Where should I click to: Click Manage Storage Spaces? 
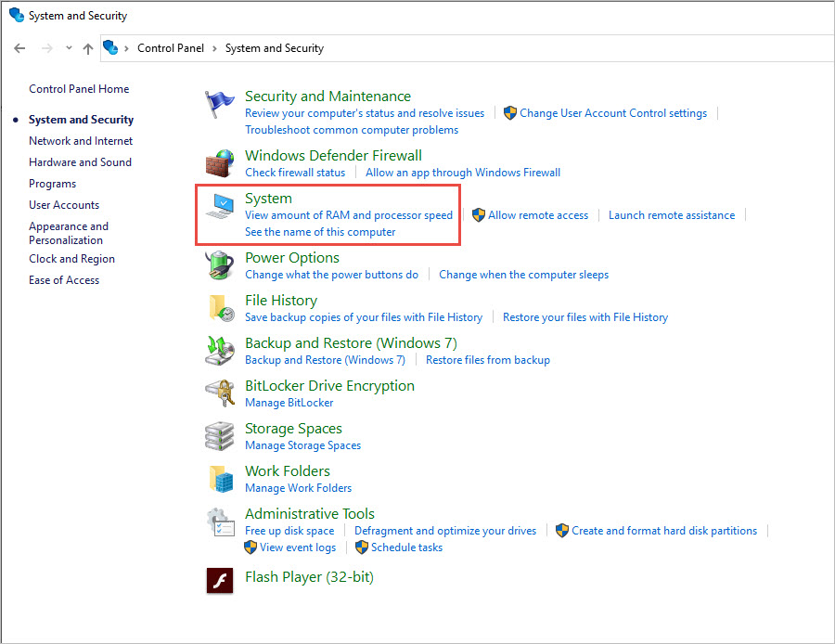pos(303,445)
